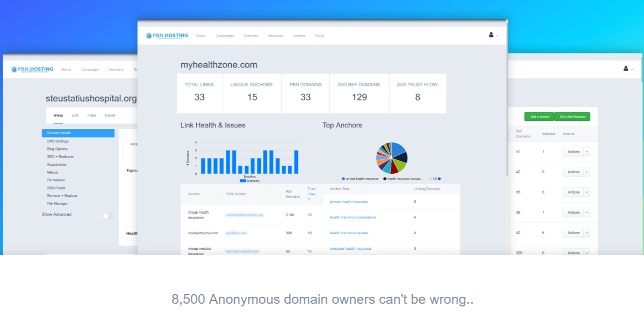Click the blue Domains legend swatch under the bar chart
Image resolution: width=644 pixels, height=314 pixels.
(x=243, y=181)
